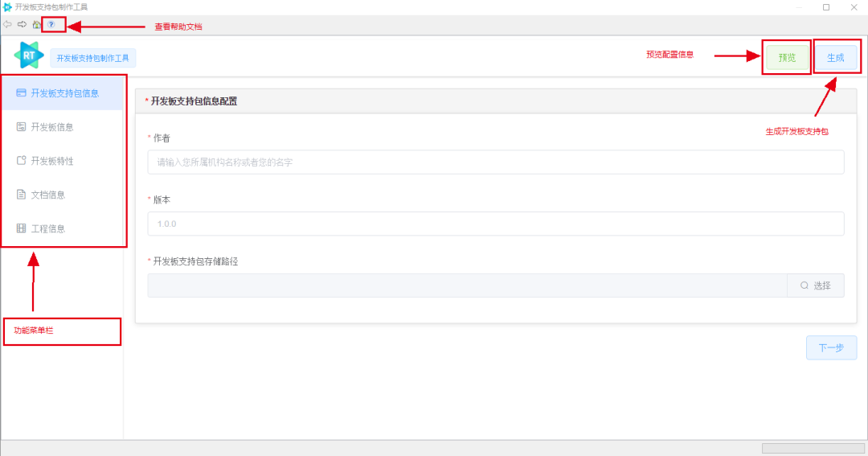Click the 文档信息 document icon

21,195
